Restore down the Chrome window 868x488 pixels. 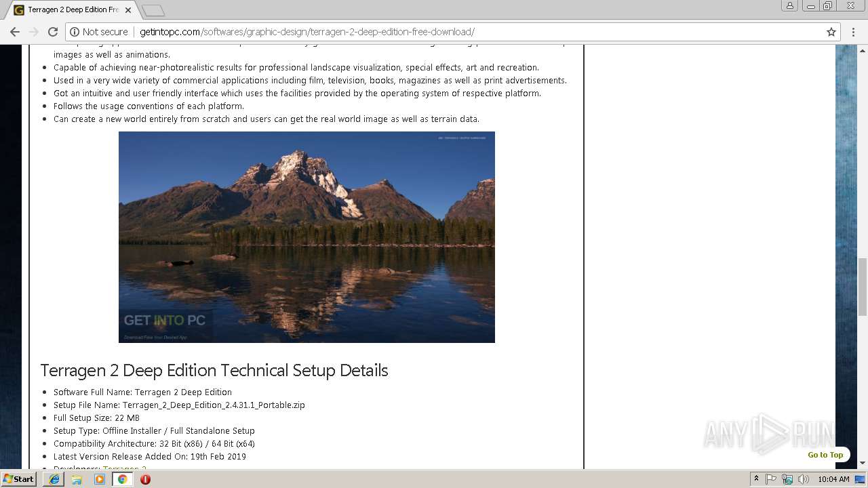(828, 5)
